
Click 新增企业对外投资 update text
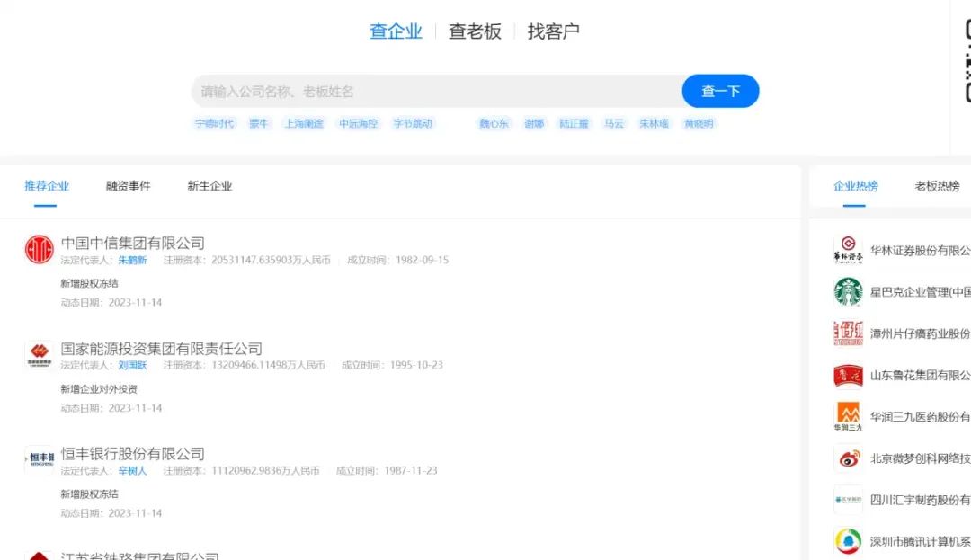click(99, 389)
